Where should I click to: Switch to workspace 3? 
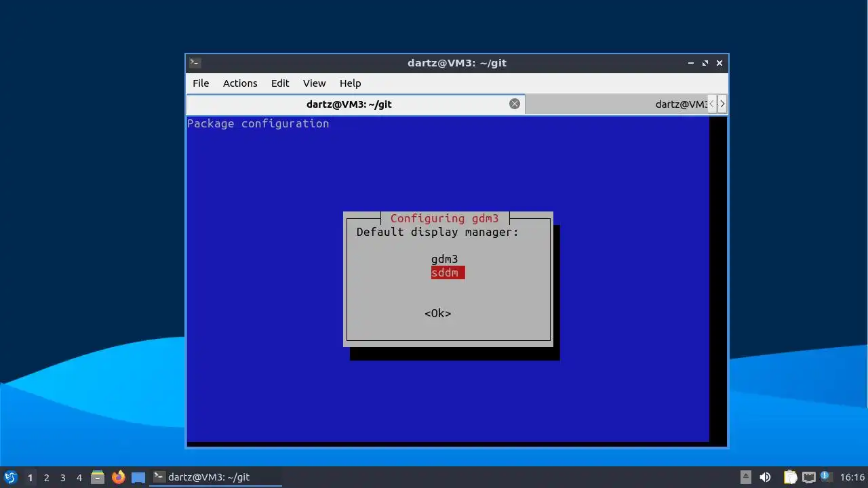point(63,477)
